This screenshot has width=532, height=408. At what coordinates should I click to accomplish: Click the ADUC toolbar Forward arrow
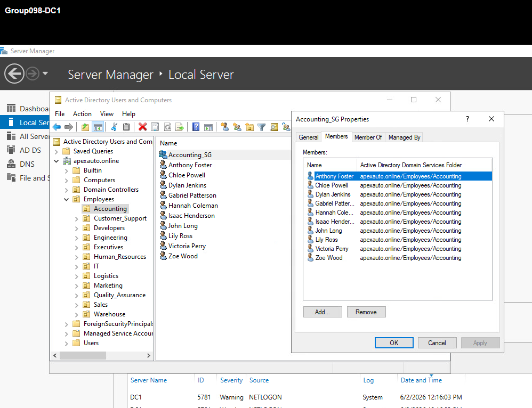click(x=69, y=127)
